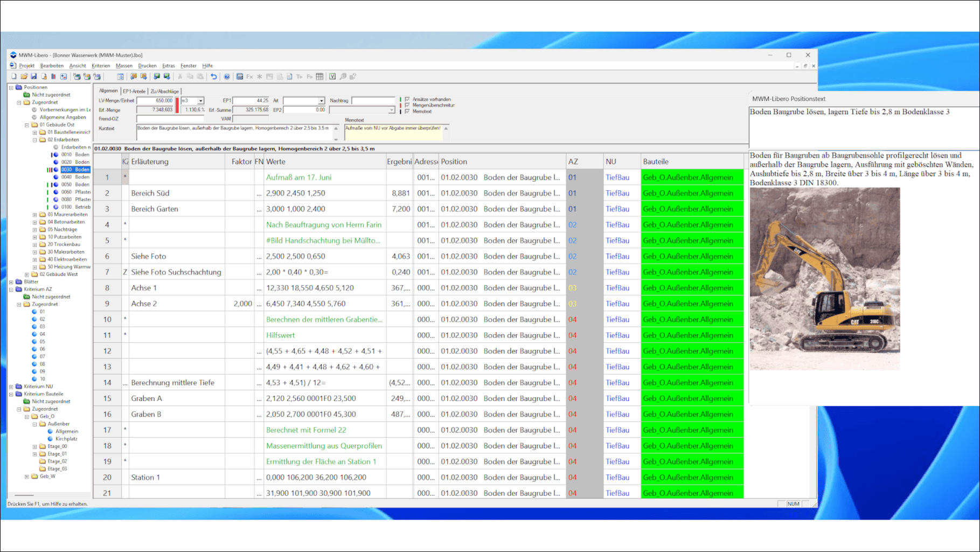Click the excavator image in Positionstext panel
980x552 pixels.
coord(824,278)
